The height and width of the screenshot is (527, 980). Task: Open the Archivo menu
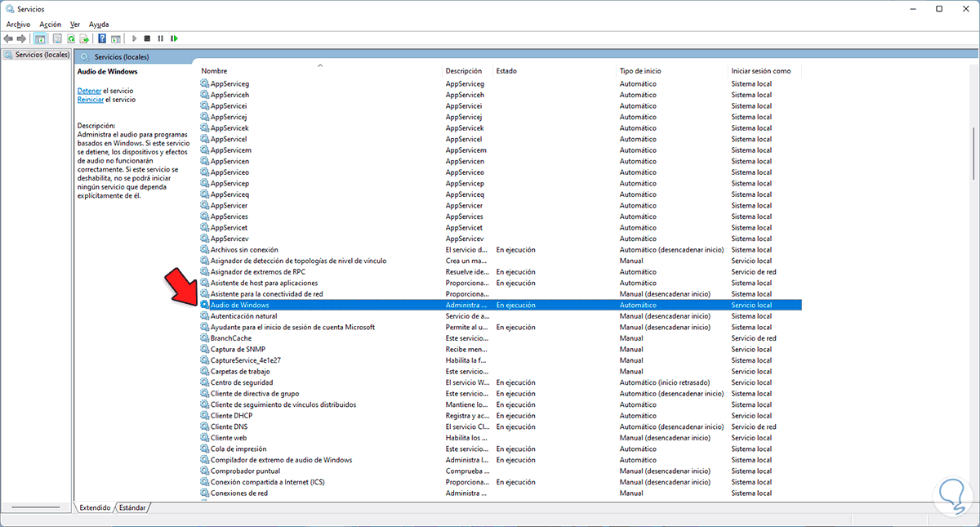click(18, 25)
